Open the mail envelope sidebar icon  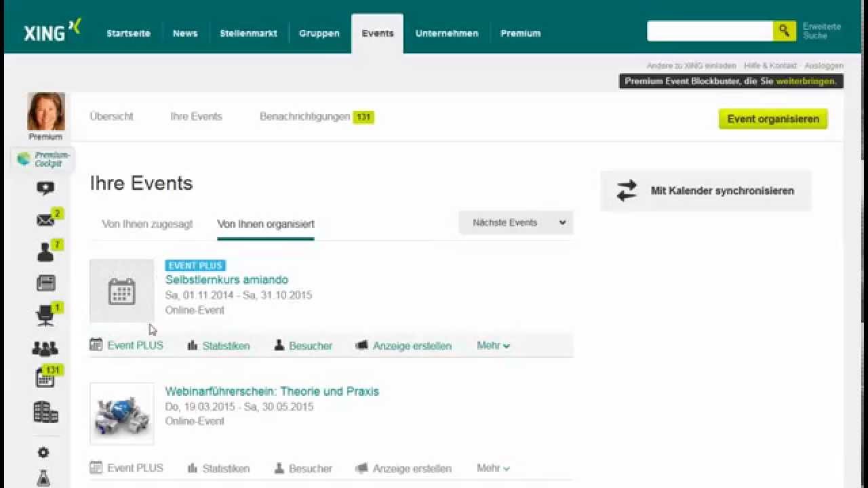(x=45, y=220)
